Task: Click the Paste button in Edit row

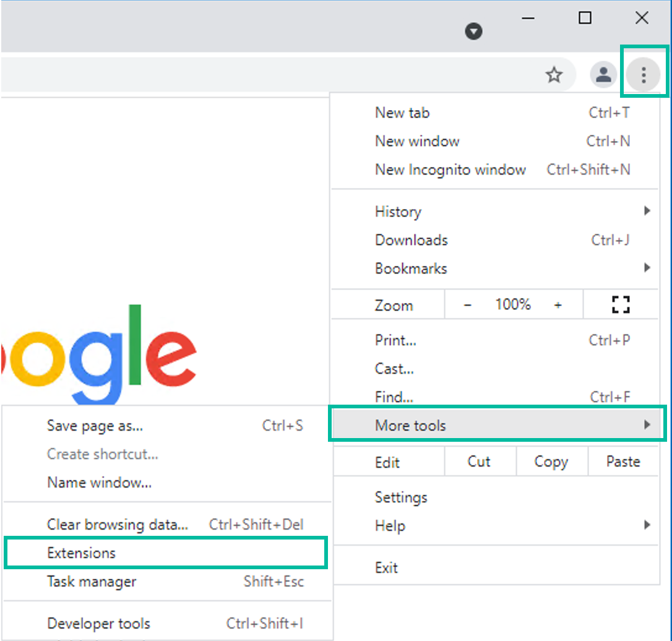Action: tap(622, 462)
